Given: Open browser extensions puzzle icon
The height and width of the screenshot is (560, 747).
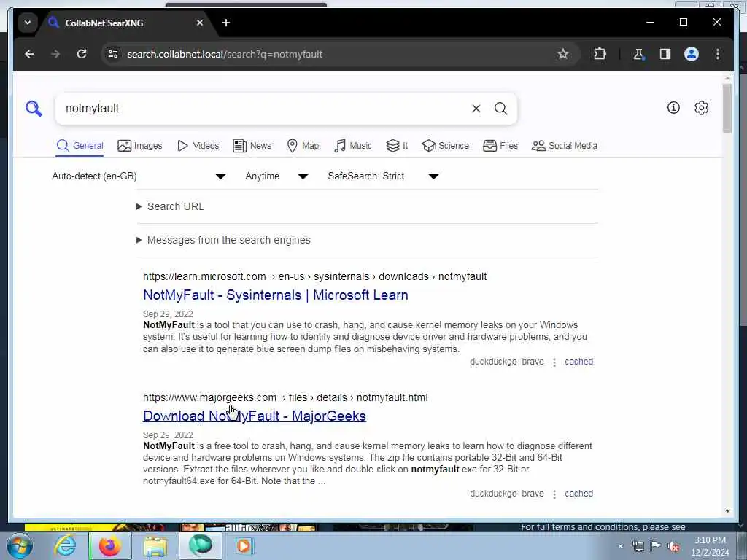Looking at the screenshot, I should (x=600, y=54).
